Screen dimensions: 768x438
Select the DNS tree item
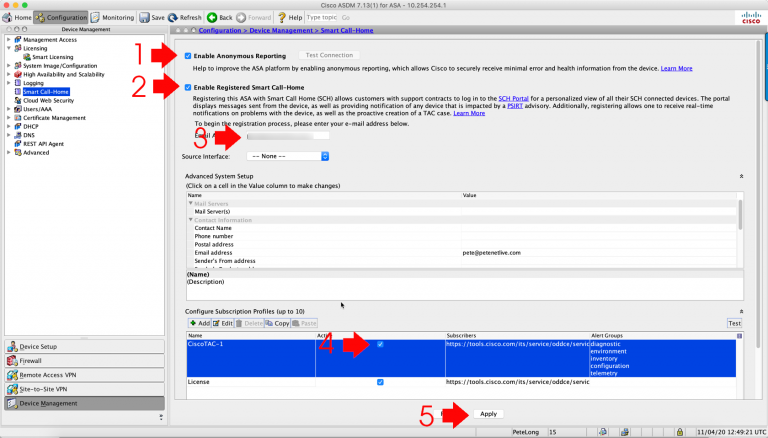click(29, 135)
